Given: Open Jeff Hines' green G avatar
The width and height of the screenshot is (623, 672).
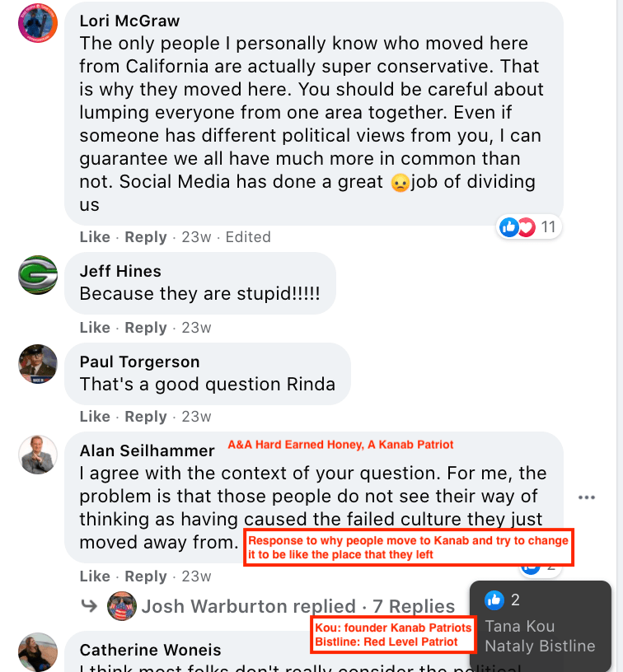Looking at the screenshot, I should pos(38,275).
